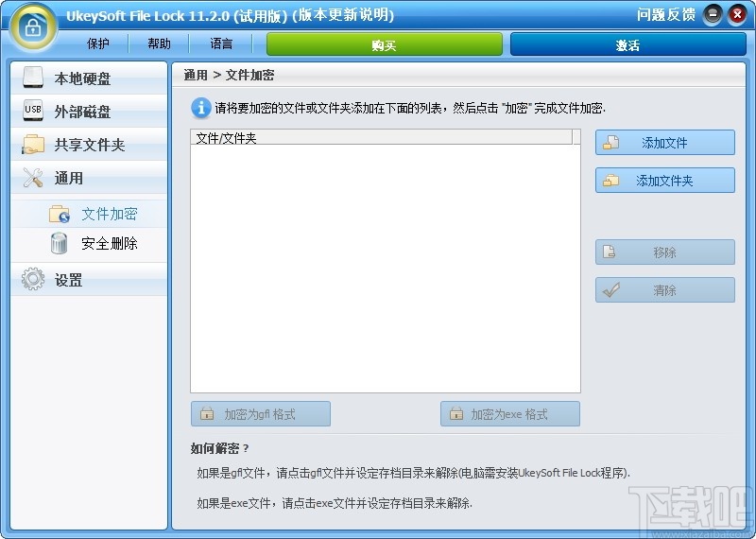Click the local hard disk drive icon

[x=33, y=78]
